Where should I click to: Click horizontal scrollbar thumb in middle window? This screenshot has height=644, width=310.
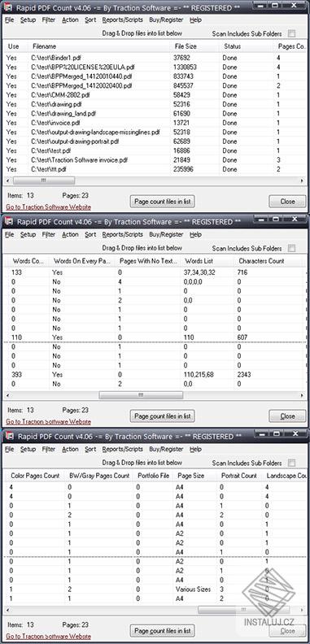[141, 395]
